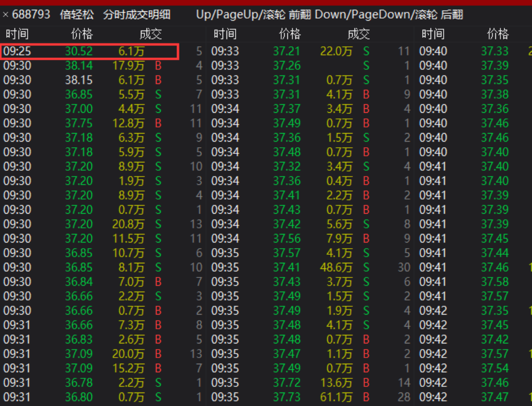The width and height of the screenshot is (532, 406).
Task: Click the Up/PageUp/滚轮 前翻 hint
Action: (254, 15)
